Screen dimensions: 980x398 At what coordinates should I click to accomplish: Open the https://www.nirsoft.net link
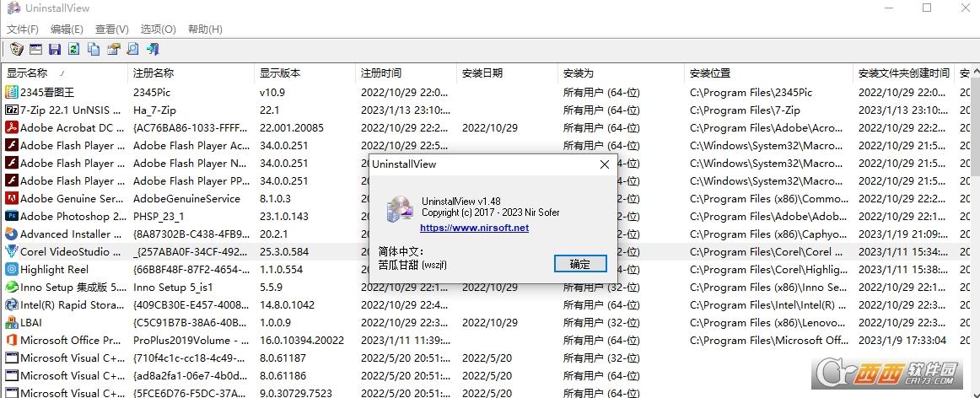(474, 228)
